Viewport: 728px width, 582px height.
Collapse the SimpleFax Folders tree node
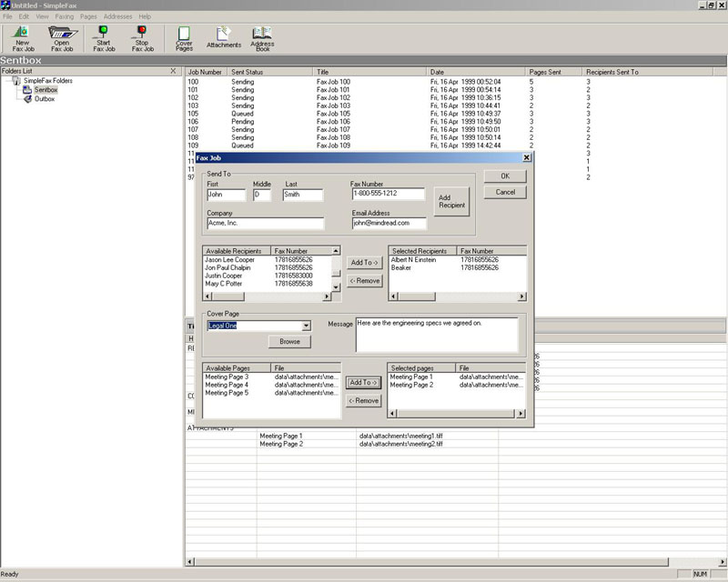pos(7,81)
